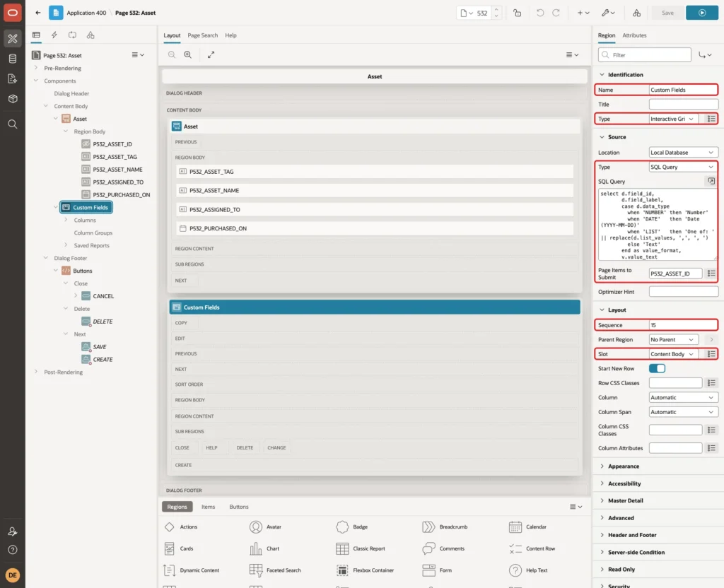Go back with the left arrow icon
Viewport: 724px width, 588px height.
click(x=38, y=13)
